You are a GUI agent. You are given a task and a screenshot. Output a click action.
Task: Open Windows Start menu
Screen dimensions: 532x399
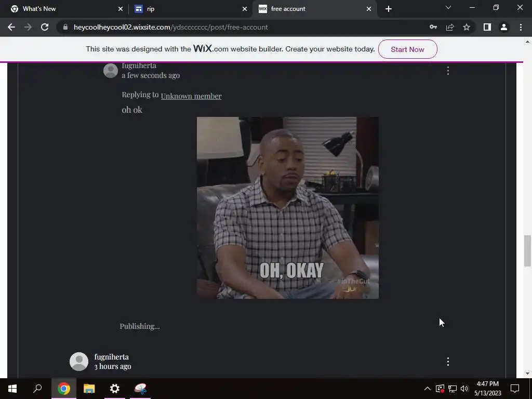pyautogui.click(x=12, y=389)
